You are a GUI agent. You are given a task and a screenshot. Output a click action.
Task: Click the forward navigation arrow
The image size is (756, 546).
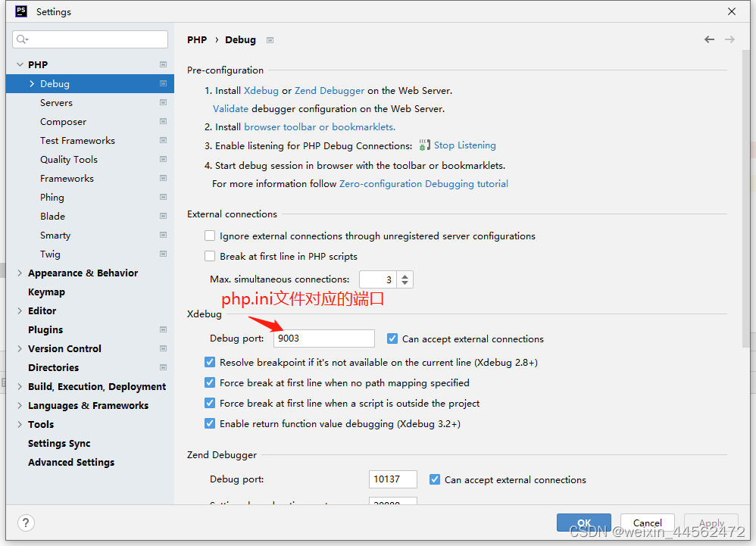[730, 39]
